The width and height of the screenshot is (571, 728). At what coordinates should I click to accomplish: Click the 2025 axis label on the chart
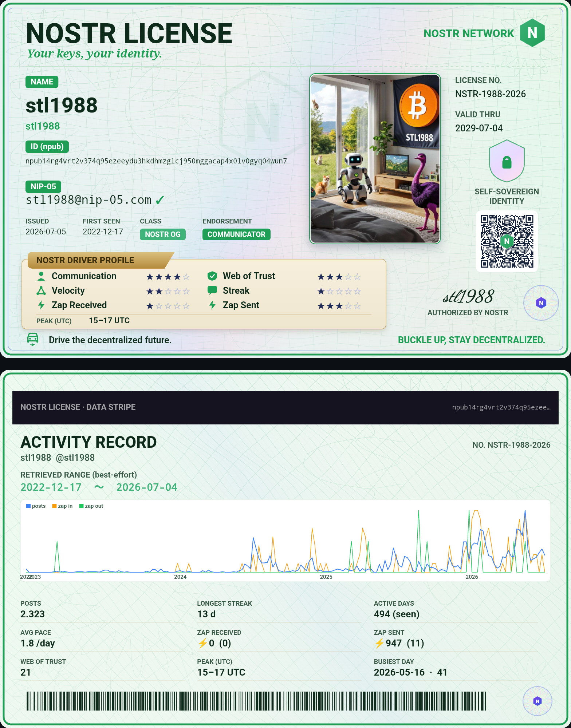pyautogui.click(x=326, y=577)
